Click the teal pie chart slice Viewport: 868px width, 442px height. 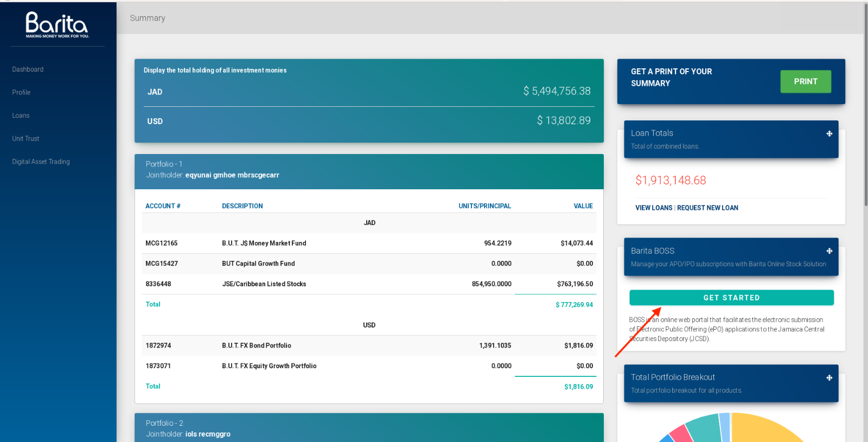705,428
